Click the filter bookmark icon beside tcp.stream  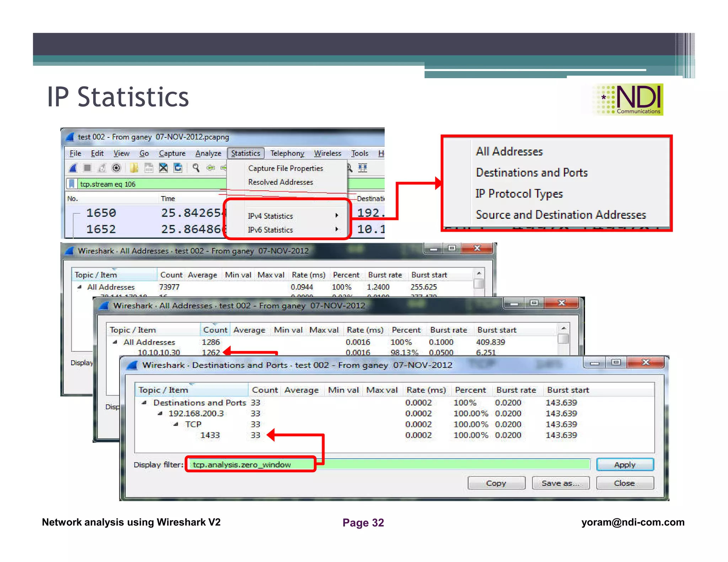[72, 184]
